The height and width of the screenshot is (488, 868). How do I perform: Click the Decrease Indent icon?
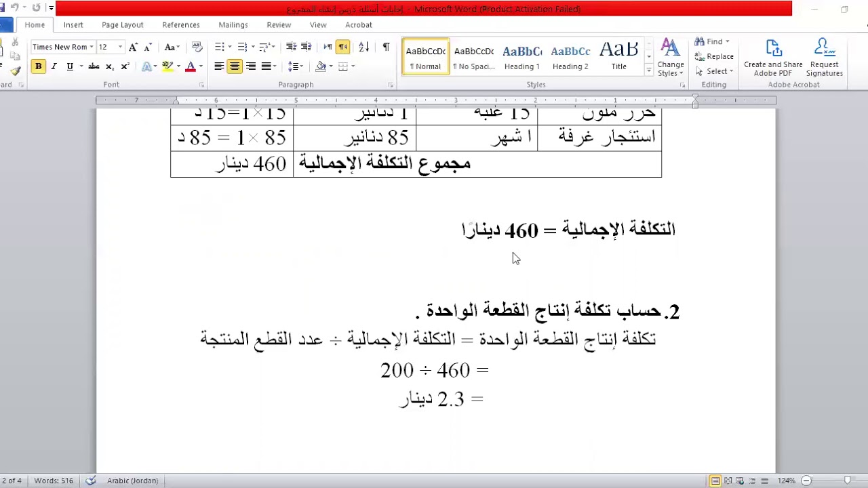click(x=291, y=47)
